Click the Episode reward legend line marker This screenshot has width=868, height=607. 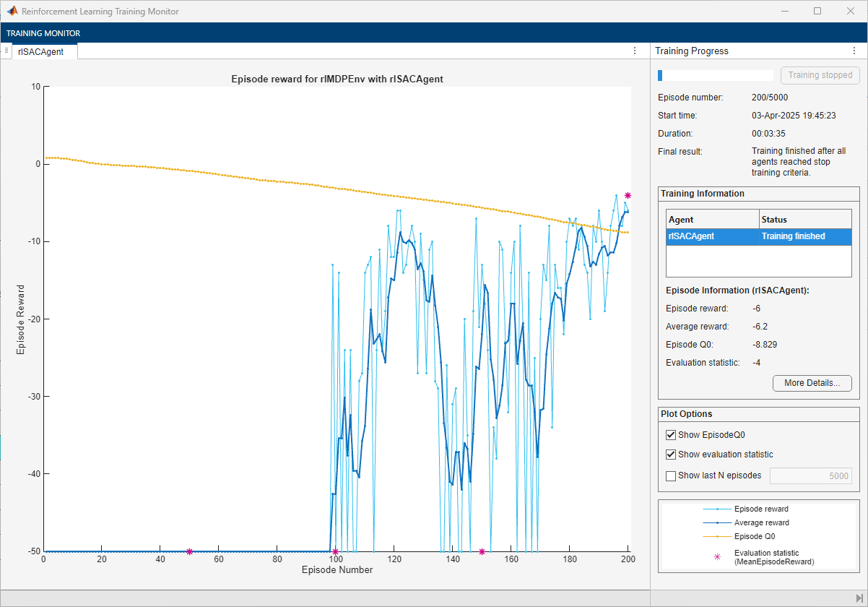click(x=716, y=509)
